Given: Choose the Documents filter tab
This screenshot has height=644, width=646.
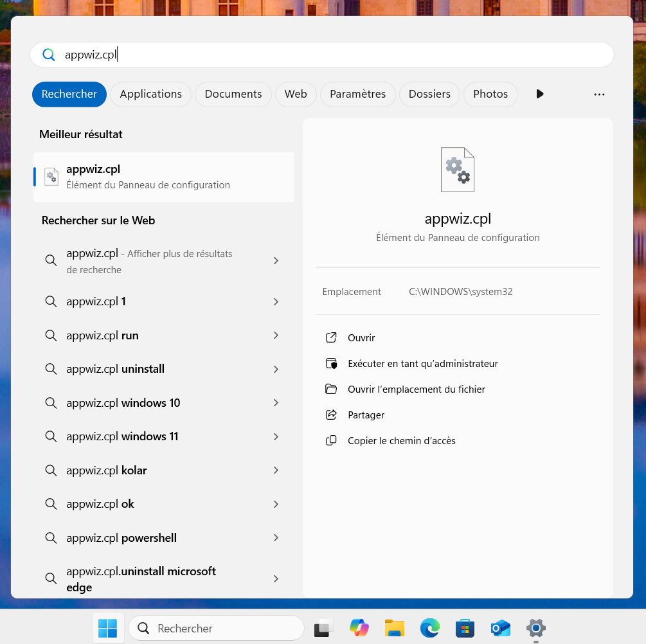Looking at the screenshot, I should pyautogui.click(x=233, y=94).
